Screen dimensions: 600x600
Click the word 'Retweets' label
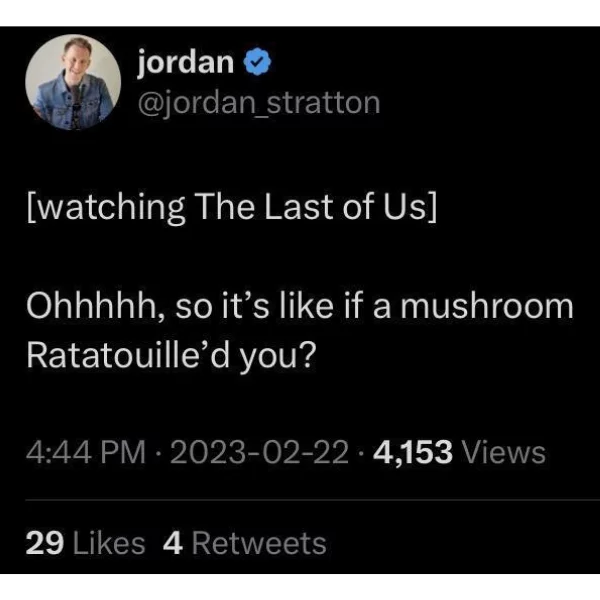[x=259, y=543]
